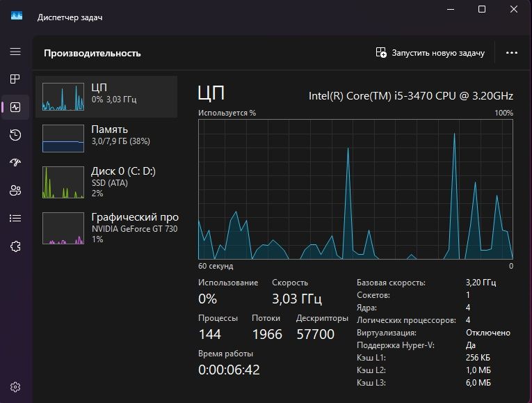Open the Startup apps page icon
Screen dimensions: 532x403
[15, 163]
